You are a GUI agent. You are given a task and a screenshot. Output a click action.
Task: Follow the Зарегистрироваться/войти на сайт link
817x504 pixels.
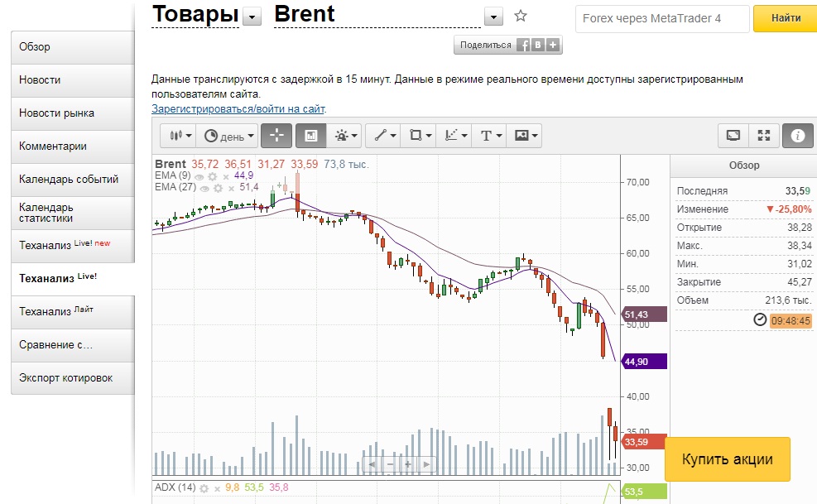tap(238, 108)
